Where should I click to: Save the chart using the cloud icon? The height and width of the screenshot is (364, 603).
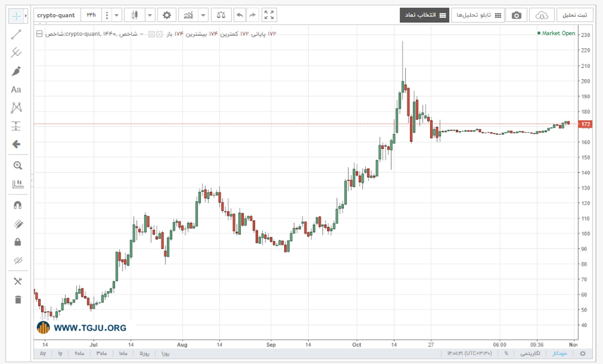point(542,15)
